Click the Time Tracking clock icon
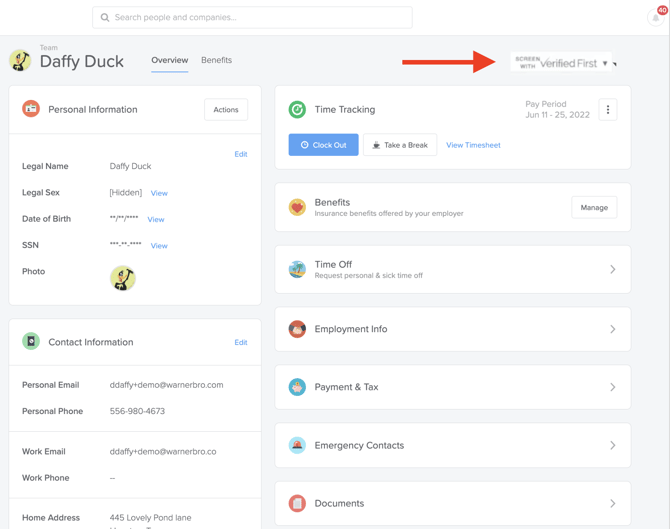Viewport: 670px width, 529px height. [297, 109]
